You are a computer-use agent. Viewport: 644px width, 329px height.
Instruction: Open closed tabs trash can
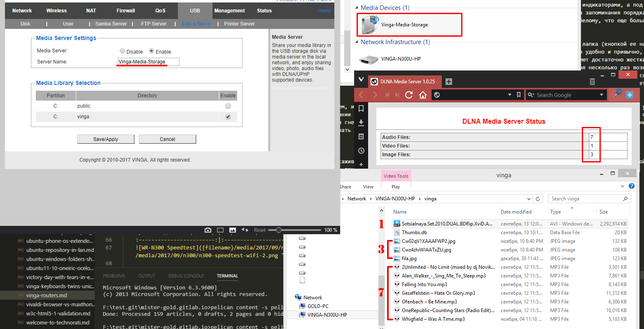point(592,82)
